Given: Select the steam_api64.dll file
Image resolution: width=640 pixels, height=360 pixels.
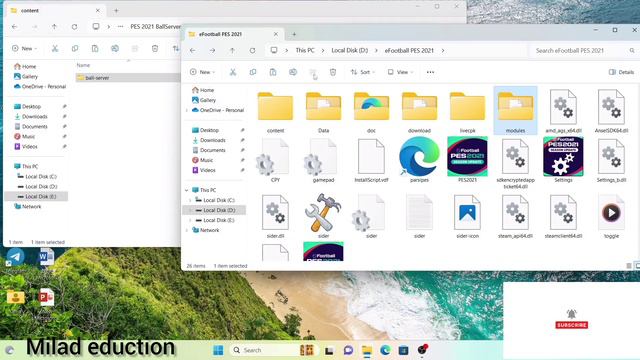Looking at the screenshot, I should pyautogui.click(x=515, y=216).
